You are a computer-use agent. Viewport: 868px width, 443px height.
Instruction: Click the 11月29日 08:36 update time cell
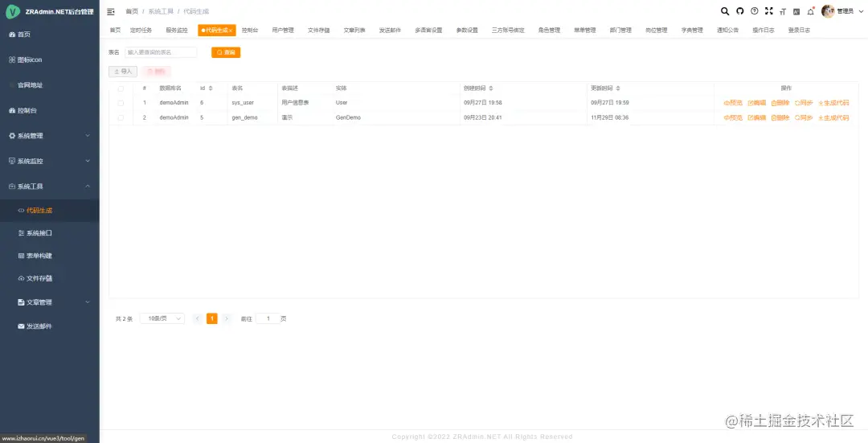tap(609, 118)
